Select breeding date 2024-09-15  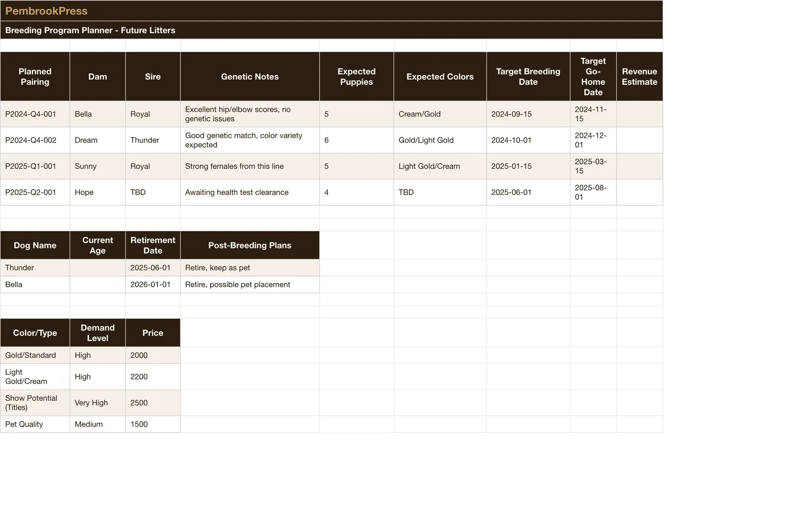coord(528,114)
